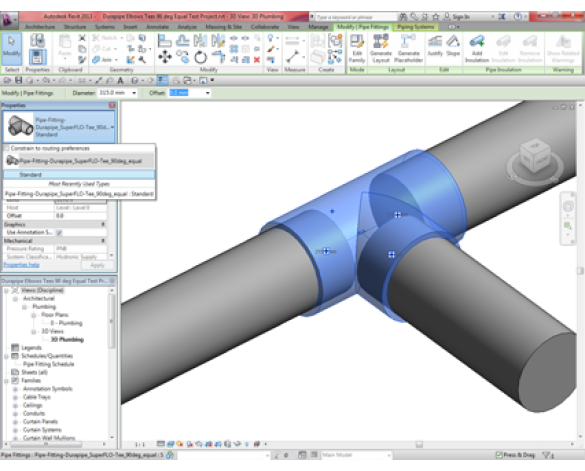Click the Justify tool
The width and height of the screenshot is (585, 471).
click(x=435, y=46)
